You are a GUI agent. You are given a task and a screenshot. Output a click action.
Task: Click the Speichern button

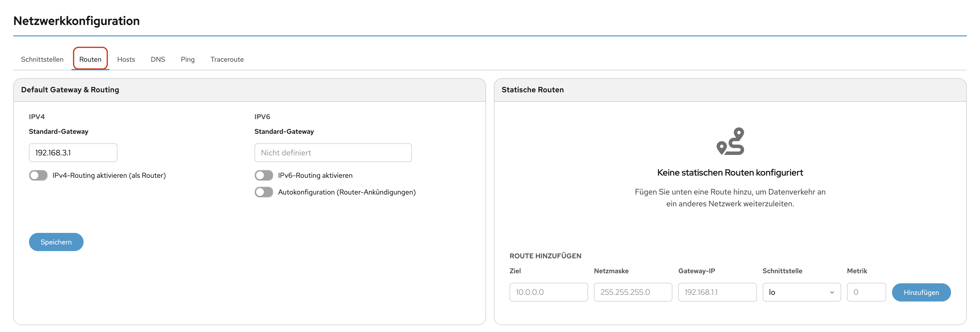click(56, 242)
